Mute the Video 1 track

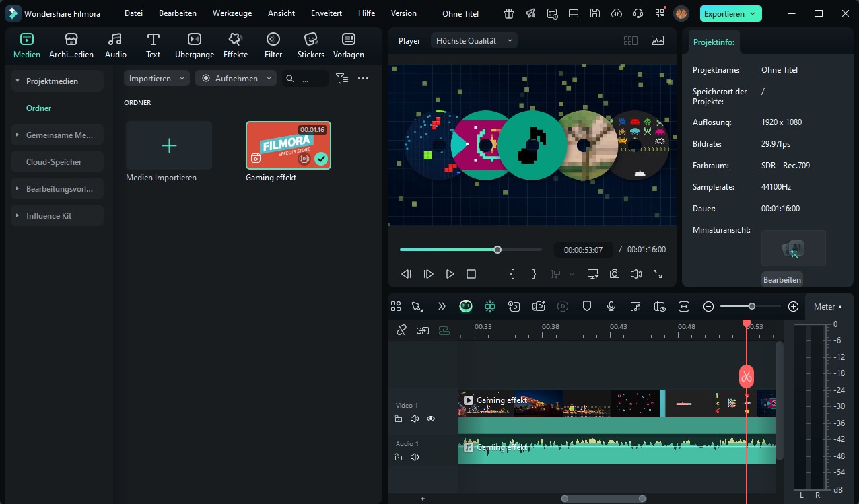coord(415,419)
